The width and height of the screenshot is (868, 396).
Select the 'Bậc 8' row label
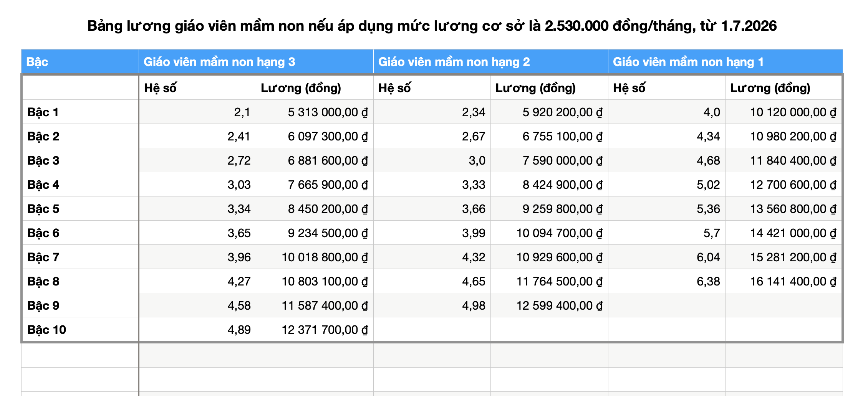(x=80, y=281)
